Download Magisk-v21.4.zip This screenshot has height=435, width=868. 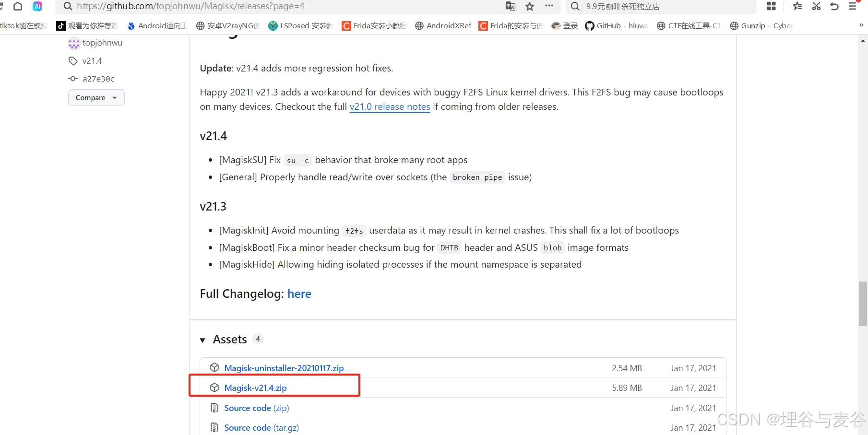[x=256, y=388]
